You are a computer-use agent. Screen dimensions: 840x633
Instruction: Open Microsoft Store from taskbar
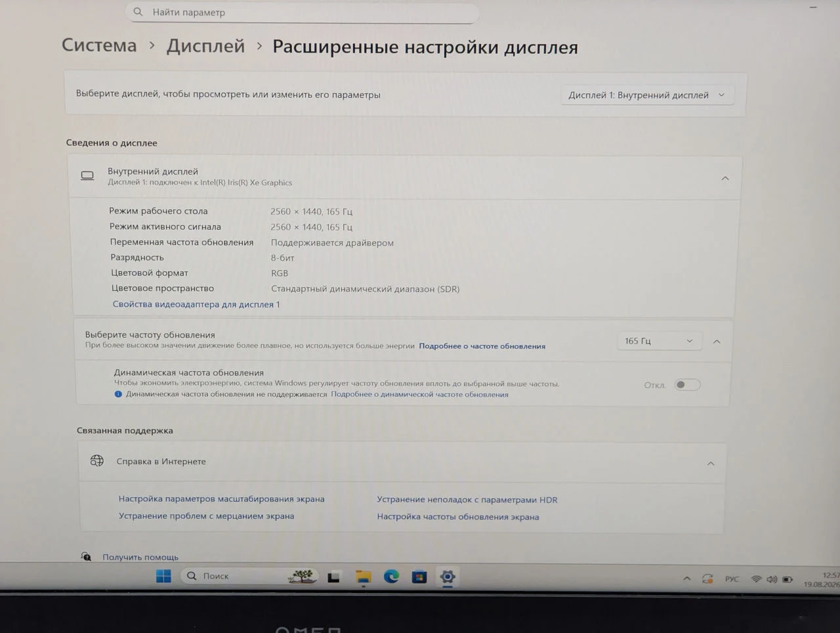pos(419,577)
